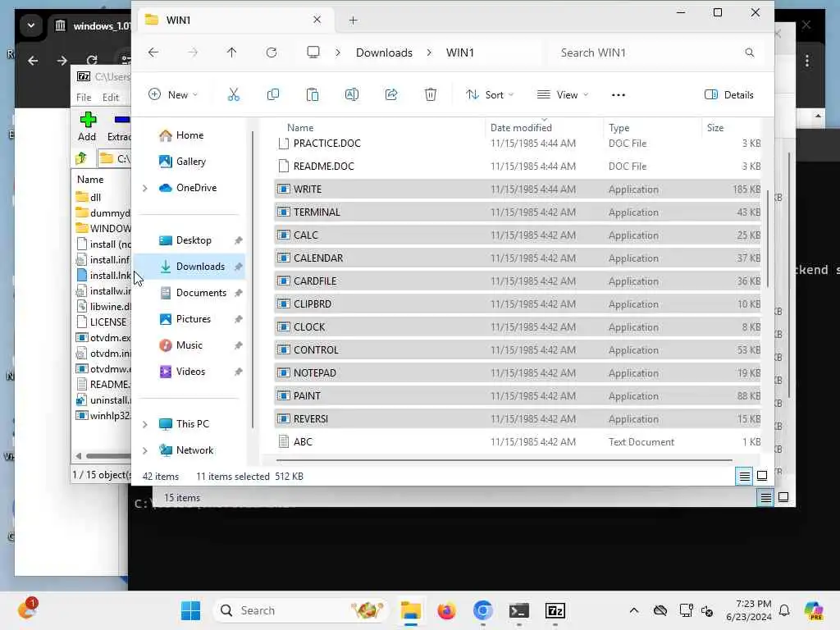Click chevron after Downloads in address bar
The height and width of the screenshot is (630, 840).
[429, 52]
